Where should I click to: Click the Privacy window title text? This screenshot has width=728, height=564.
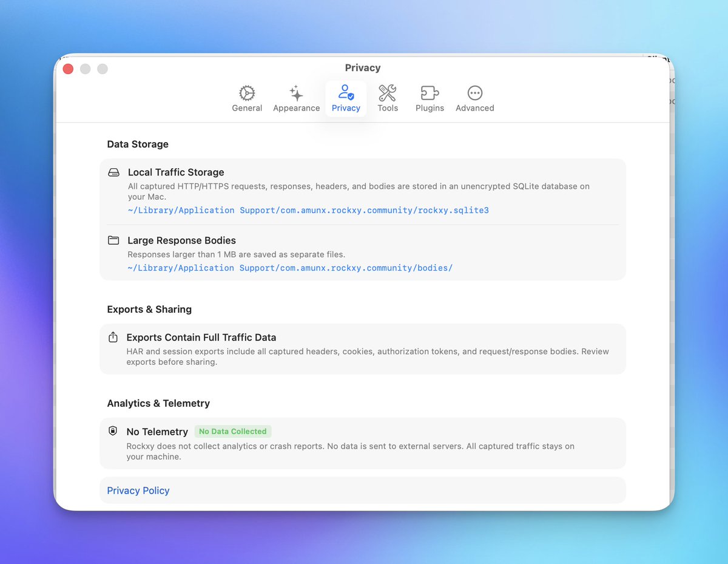tap(363, 68)
